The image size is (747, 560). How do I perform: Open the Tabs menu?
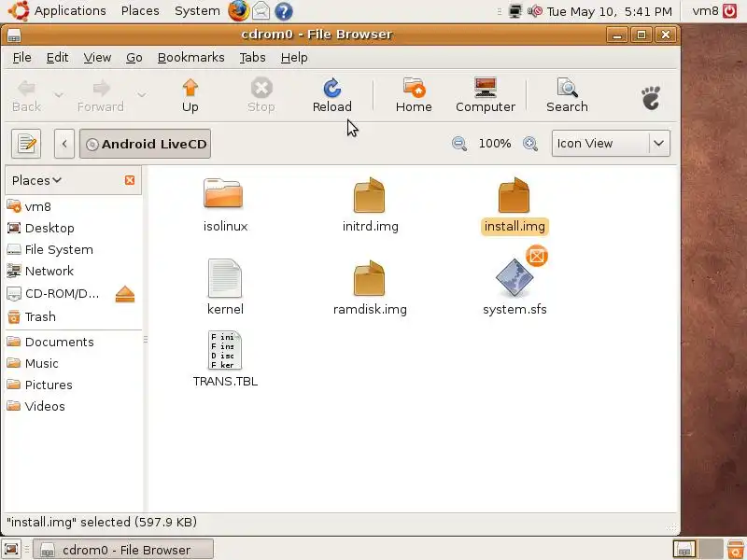tap(252, 58)
